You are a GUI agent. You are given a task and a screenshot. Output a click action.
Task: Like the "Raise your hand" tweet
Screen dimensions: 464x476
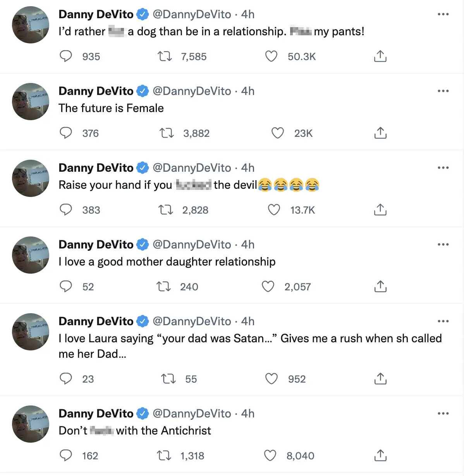(x=274, y=210)
